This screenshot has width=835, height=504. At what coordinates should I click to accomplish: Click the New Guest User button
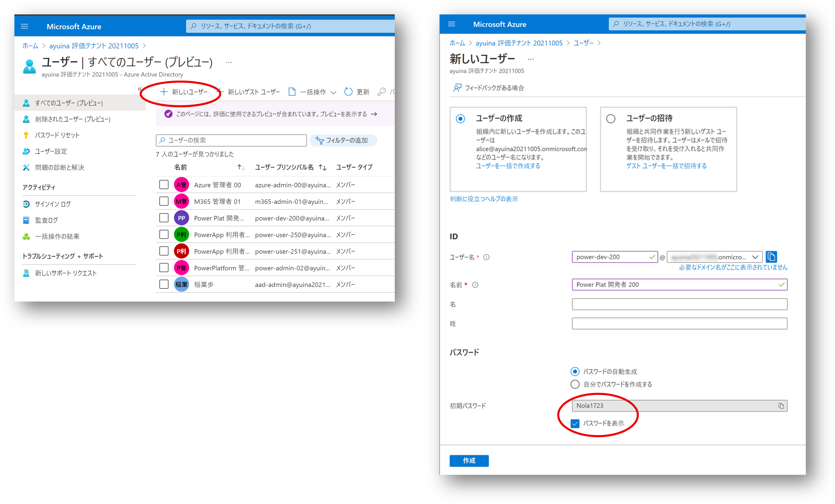pos(249,92)
